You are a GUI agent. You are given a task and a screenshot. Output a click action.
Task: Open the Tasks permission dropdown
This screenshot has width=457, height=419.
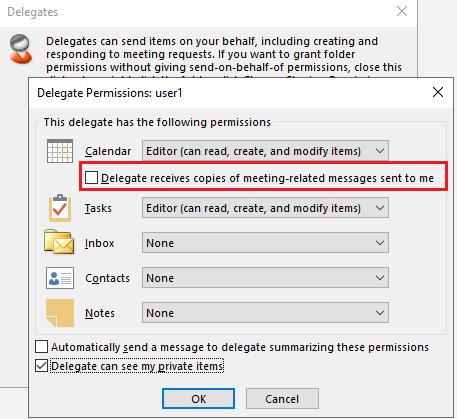265,208
